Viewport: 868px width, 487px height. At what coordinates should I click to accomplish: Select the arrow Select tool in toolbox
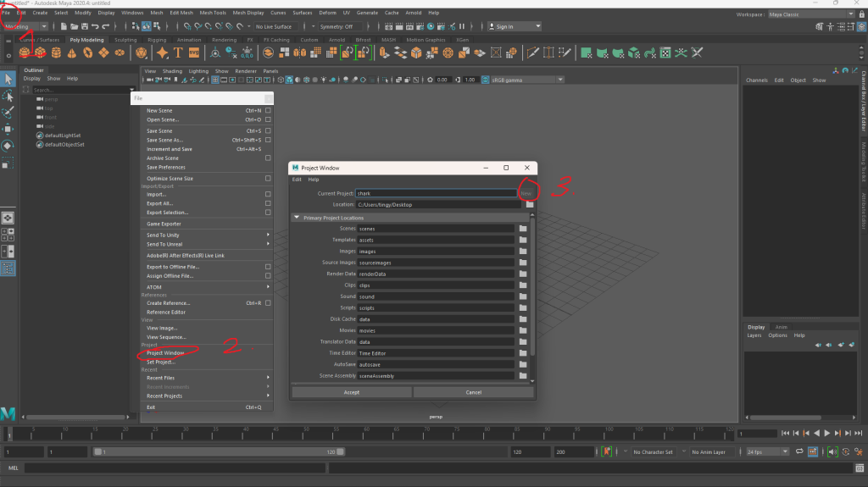click(x=8, y=79)
